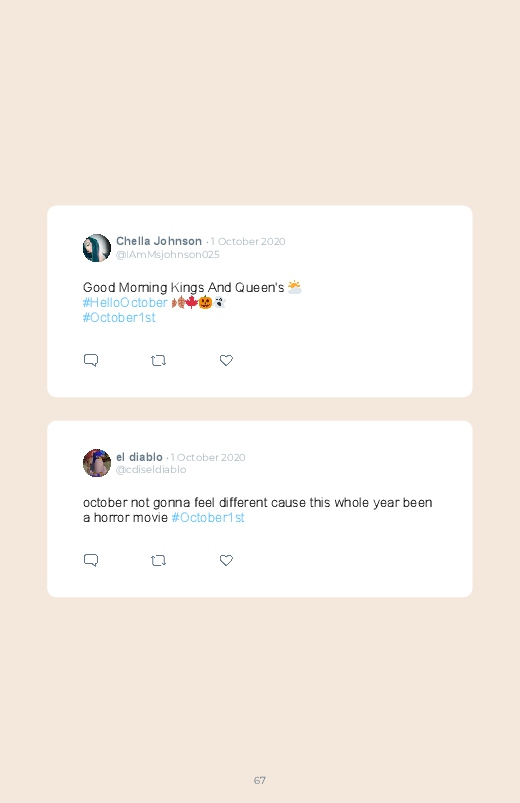Viewport: 520px width, 803px height.
Task: Like el diablo's horror movie tweet
Action: (x=226, y=560)
